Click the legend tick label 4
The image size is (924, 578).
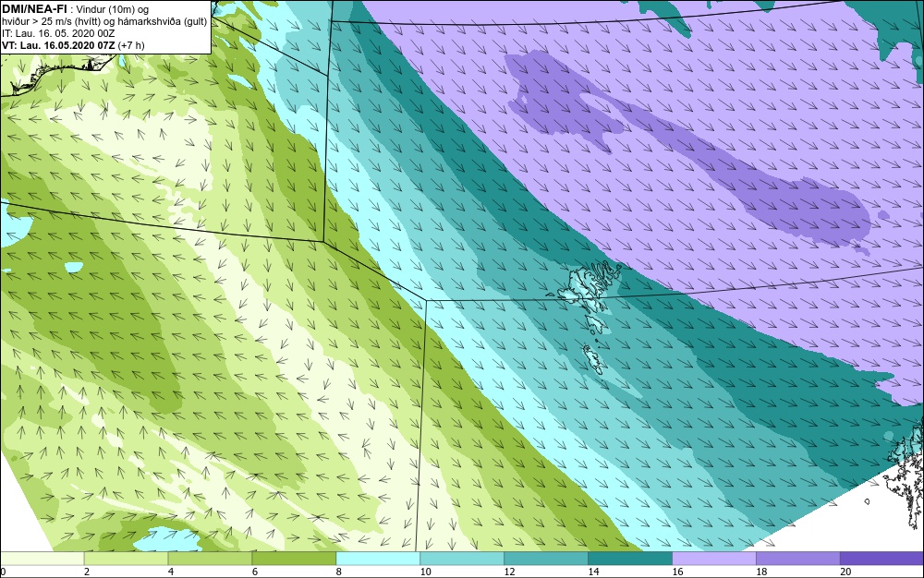click(171, 572)
